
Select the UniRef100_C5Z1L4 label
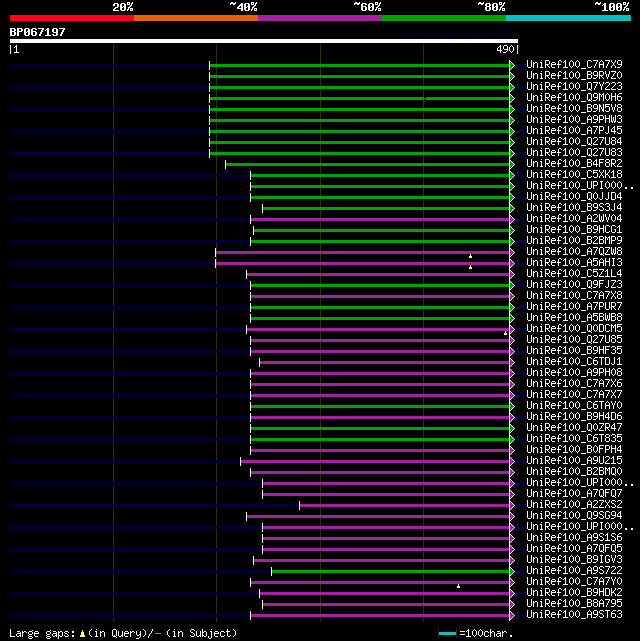[x=574, y=274]
